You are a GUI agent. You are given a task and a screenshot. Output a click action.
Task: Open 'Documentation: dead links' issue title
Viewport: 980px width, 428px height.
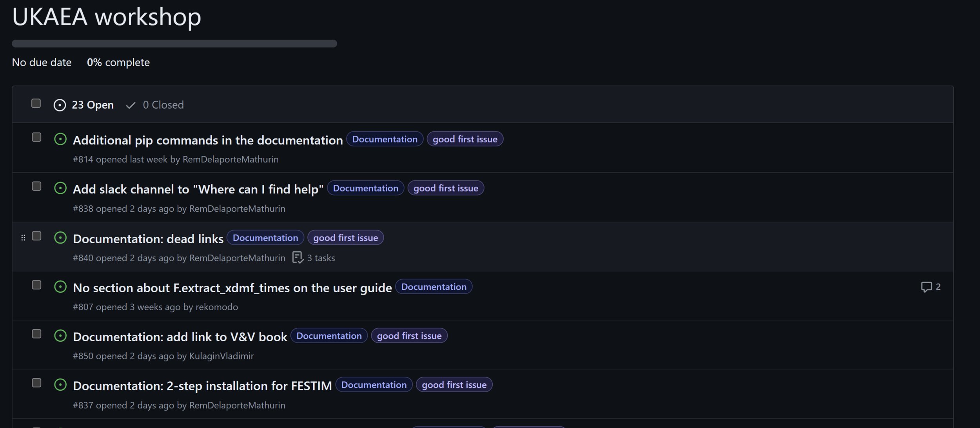[148, 239]
